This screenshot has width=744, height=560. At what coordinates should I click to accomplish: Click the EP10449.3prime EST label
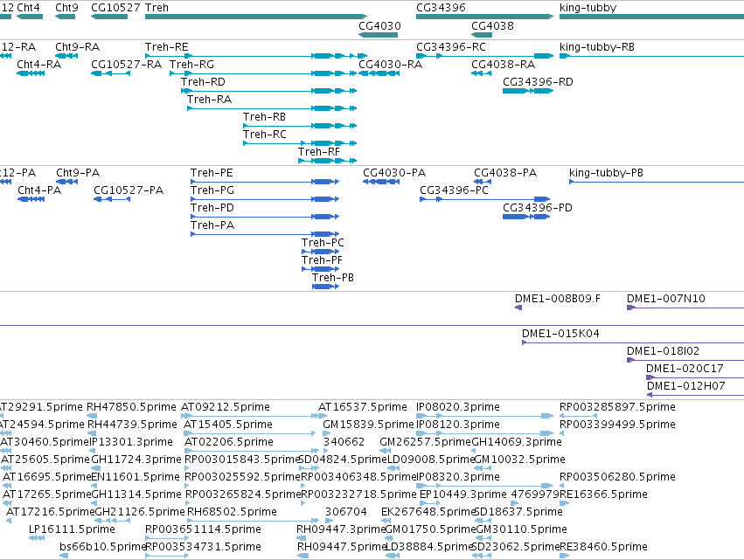coord(463,494)
